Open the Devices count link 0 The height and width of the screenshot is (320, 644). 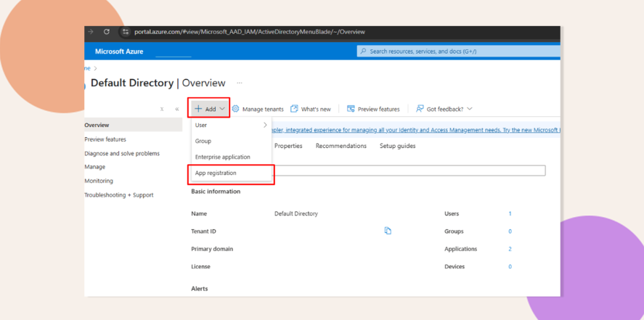pyautogui.click(x=510, y=266)
